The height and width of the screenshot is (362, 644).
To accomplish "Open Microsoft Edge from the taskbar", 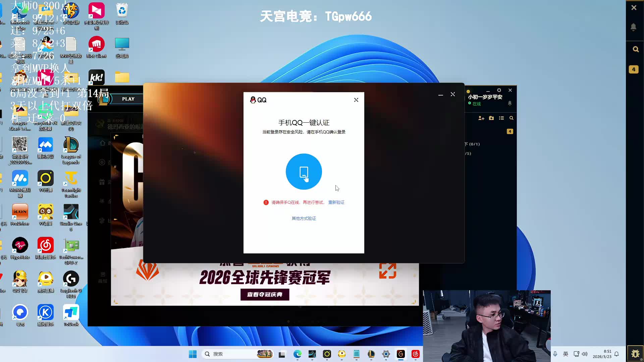I will click(x=297, y=354).
